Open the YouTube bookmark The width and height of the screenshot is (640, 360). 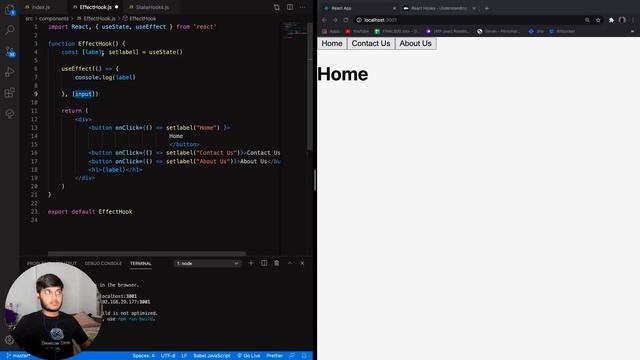point(357,31)
